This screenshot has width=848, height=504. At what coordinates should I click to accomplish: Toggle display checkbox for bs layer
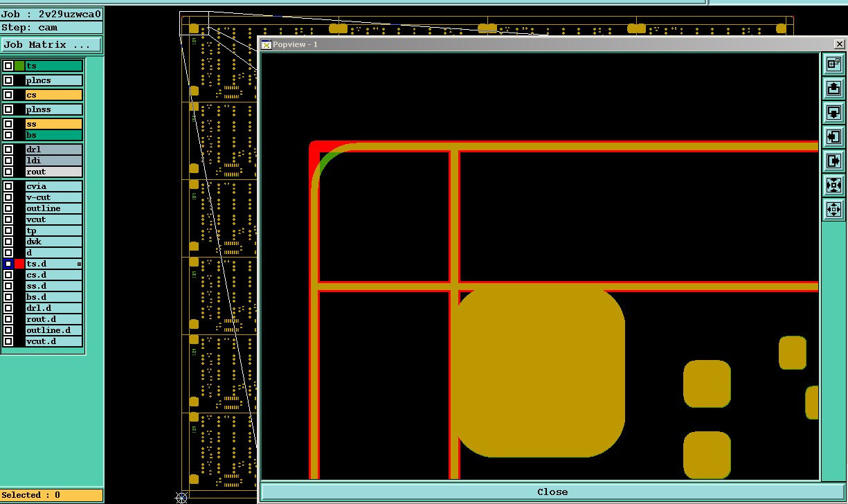(8, 135)
